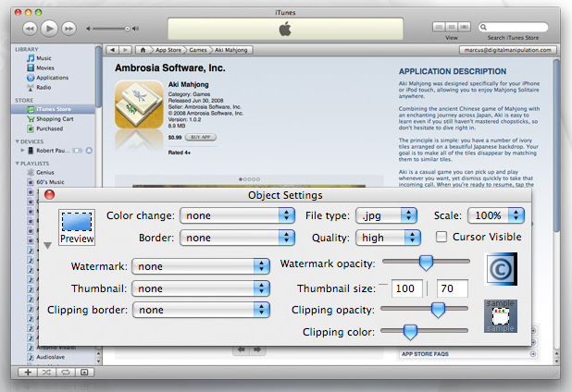The height and width of the screenshot is (392, 572).
Task: Click the Aki Mahjong app icon
Action: coord(139,104)
